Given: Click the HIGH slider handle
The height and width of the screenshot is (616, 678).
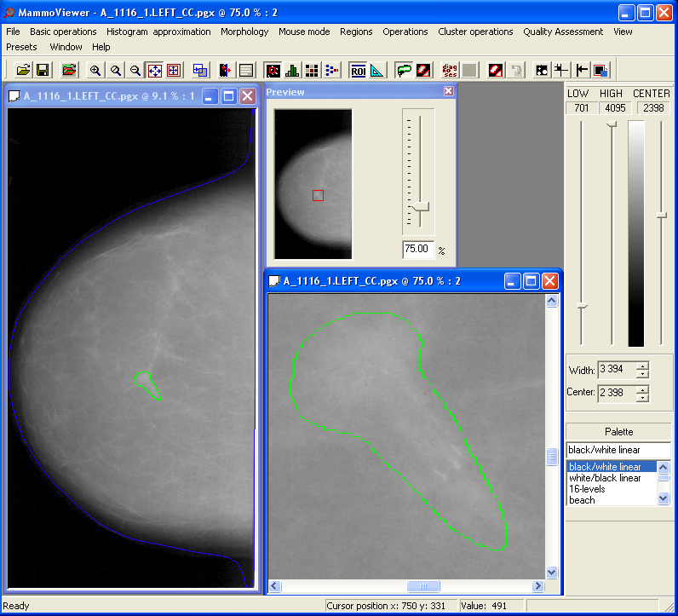Looking at the screenshot, I should (612, 124).
